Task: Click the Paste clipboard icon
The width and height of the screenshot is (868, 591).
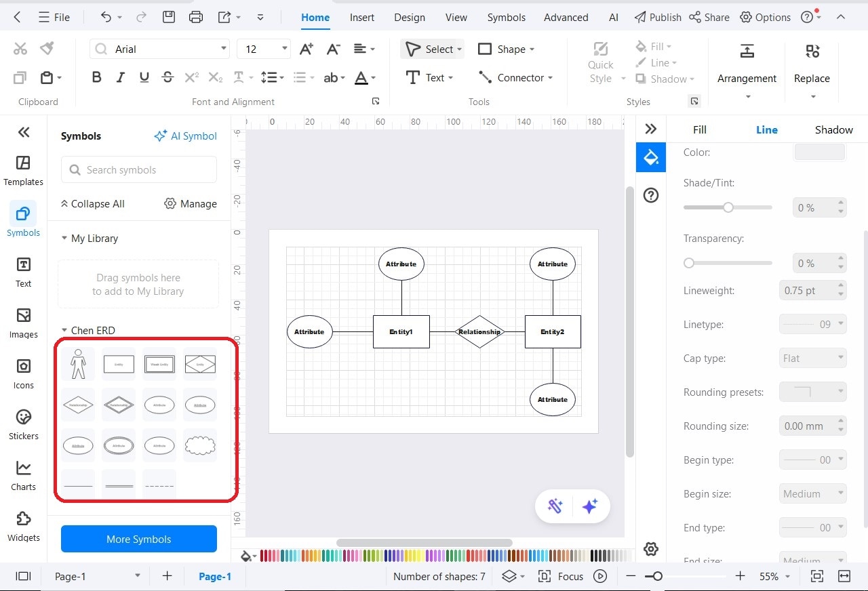Action: (x=47, y=77)
